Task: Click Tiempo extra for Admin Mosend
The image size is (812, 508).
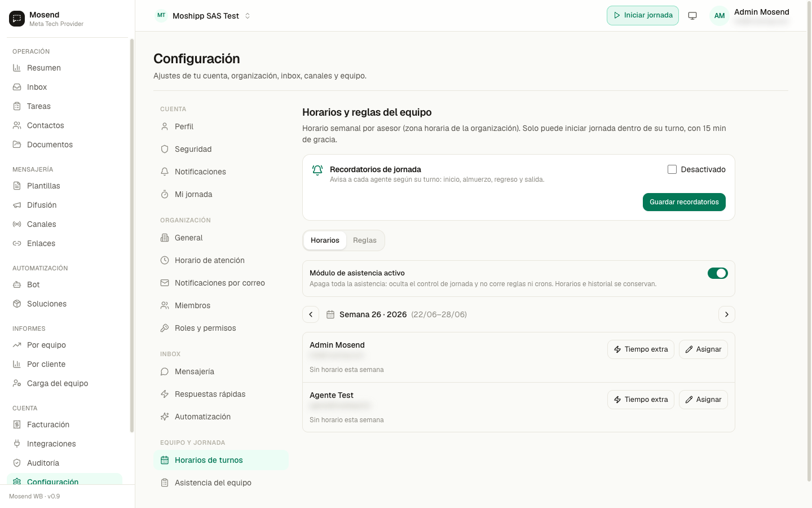Action: [x=641, y=349]
